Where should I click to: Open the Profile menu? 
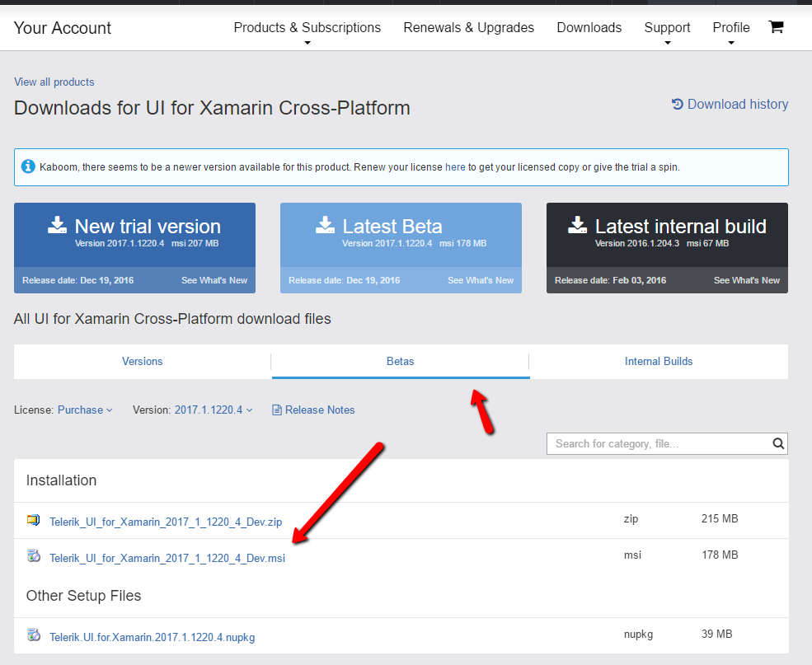coord(730,28)
